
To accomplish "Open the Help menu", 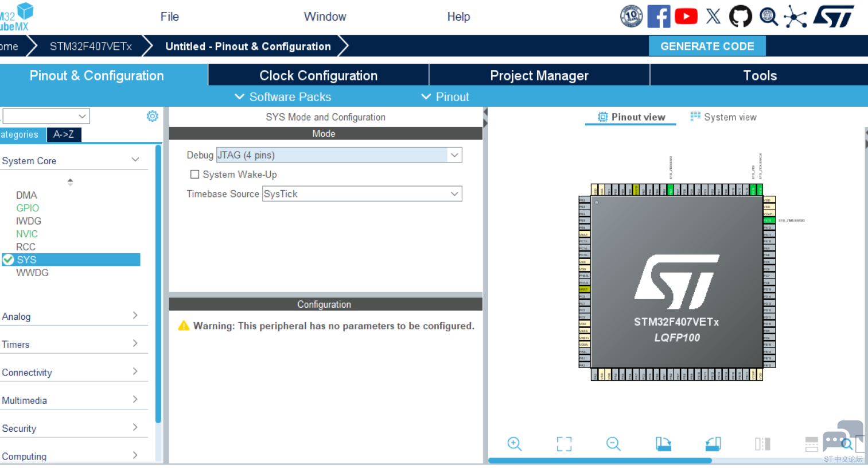I will pos(458,17).
